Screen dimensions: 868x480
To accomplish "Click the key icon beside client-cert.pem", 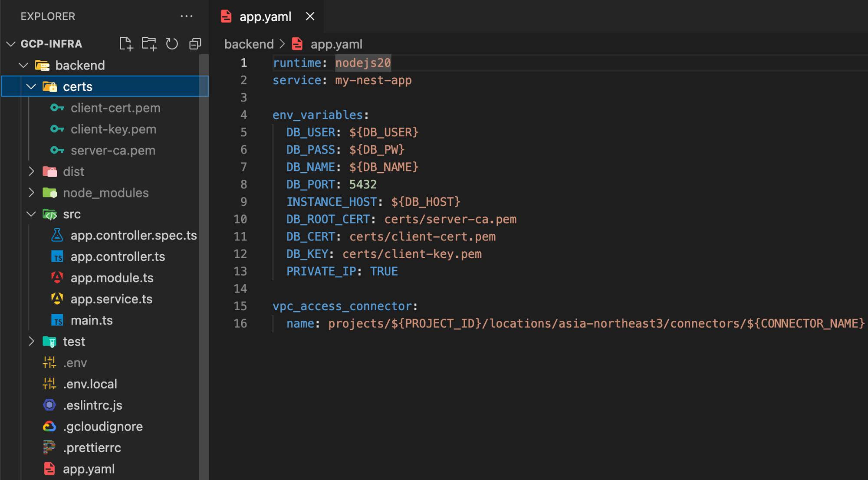I will click(x=57, y=108).
